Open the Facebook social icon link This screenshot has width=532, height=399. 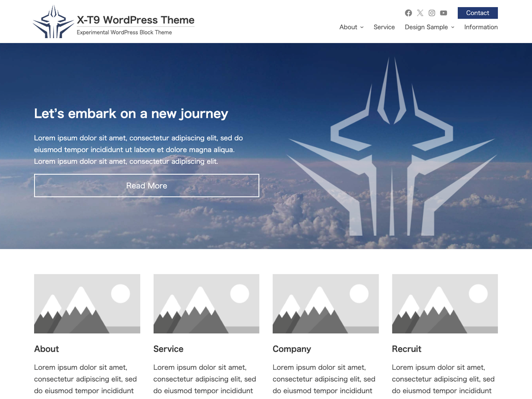click(x=408, y=13)
